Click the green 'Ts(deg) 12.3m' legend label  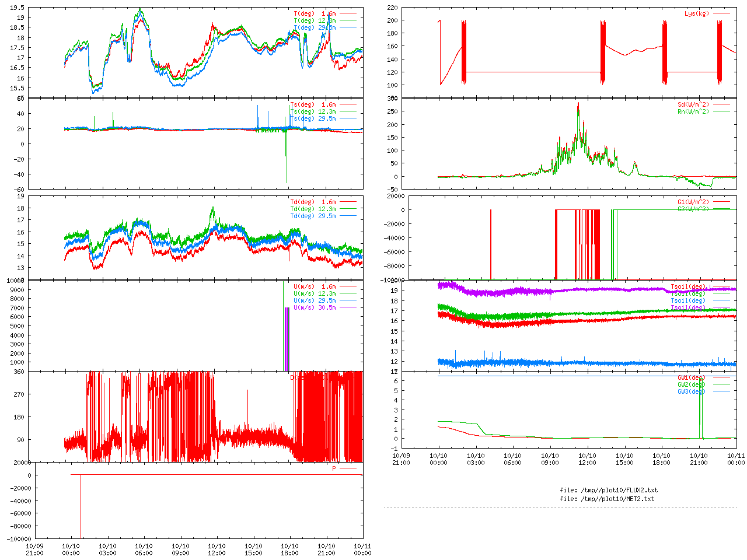[313, 112]
